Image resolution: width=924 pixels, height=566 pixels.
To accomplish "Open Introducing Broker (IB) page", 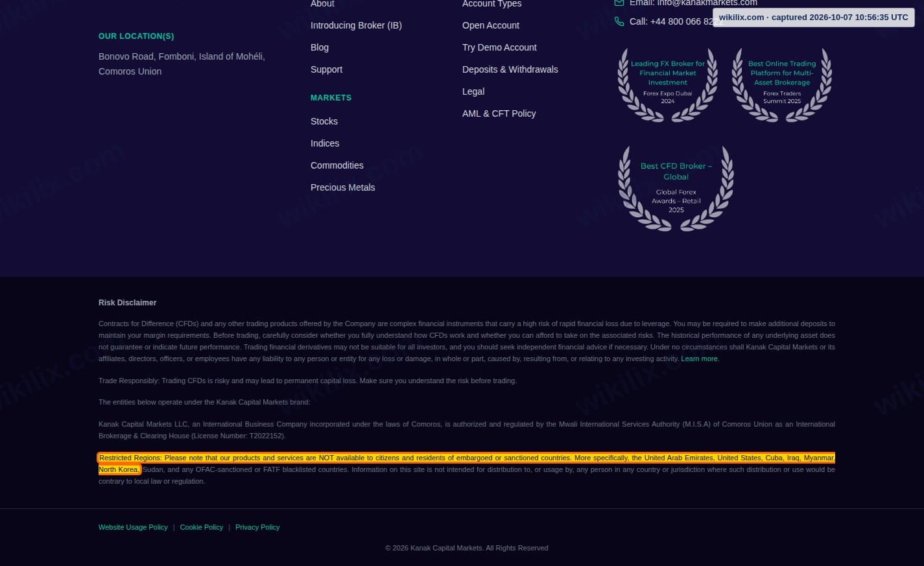I will [x=356, y=25].
